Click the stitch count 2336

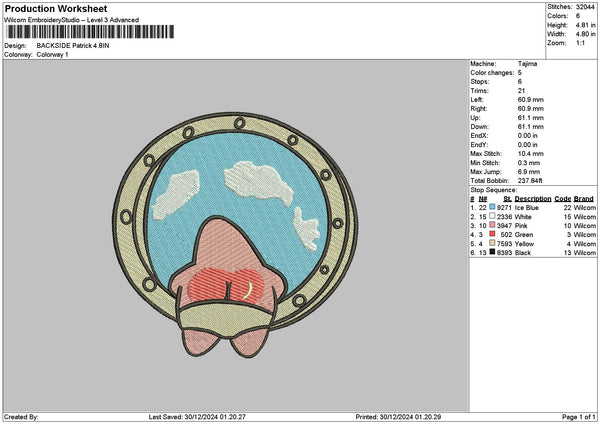point(504,217)
